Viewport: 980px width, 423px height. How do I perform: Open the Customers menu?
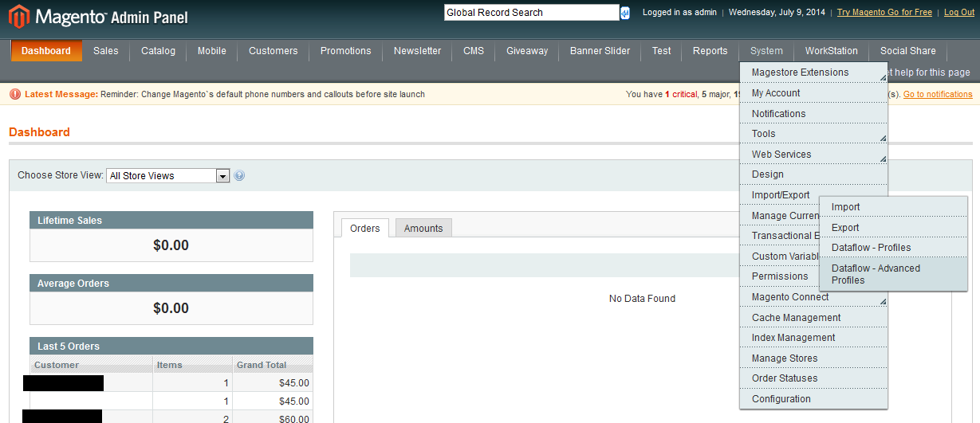click(274, 51)
